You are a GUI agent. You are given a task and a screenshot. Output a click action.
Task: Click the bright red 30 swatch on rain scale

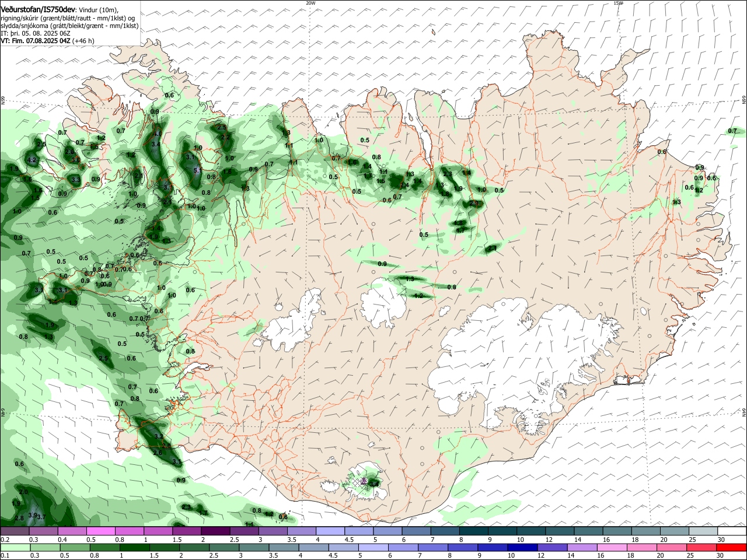pyautogui.click(x=731, y=547)
